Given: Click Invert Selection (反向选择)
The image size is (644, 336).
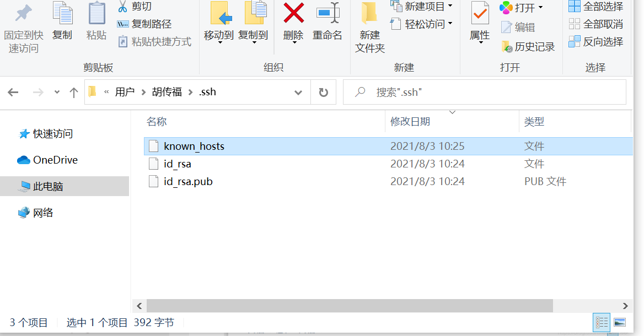Looking at the screenshot, I should pyautogui.click(x=596, y=41).
